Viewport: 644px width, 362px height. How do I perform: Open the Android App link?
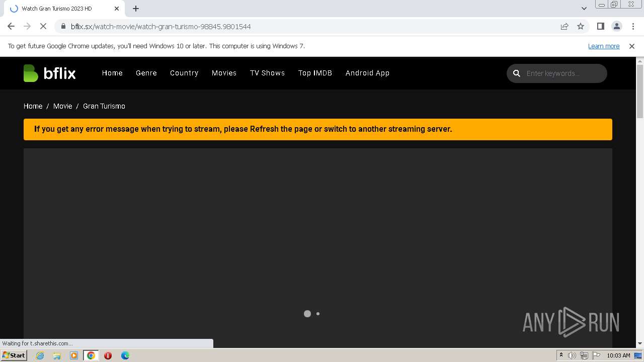[x=367, y=73]
